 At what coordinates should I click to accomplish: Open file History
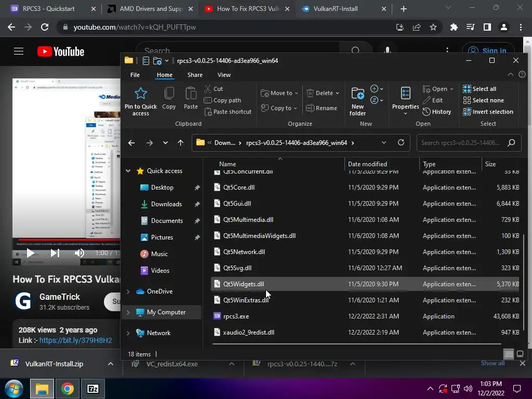point(436,112)
